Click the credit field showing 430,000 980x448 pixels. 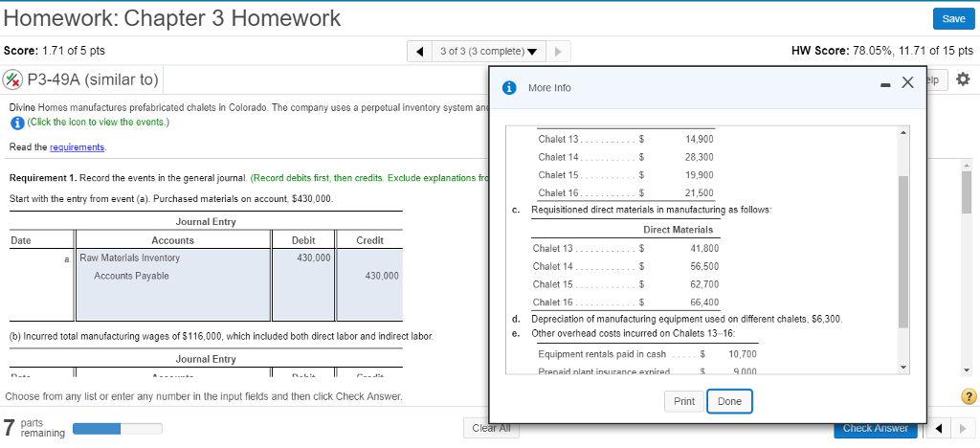(369, 276)
